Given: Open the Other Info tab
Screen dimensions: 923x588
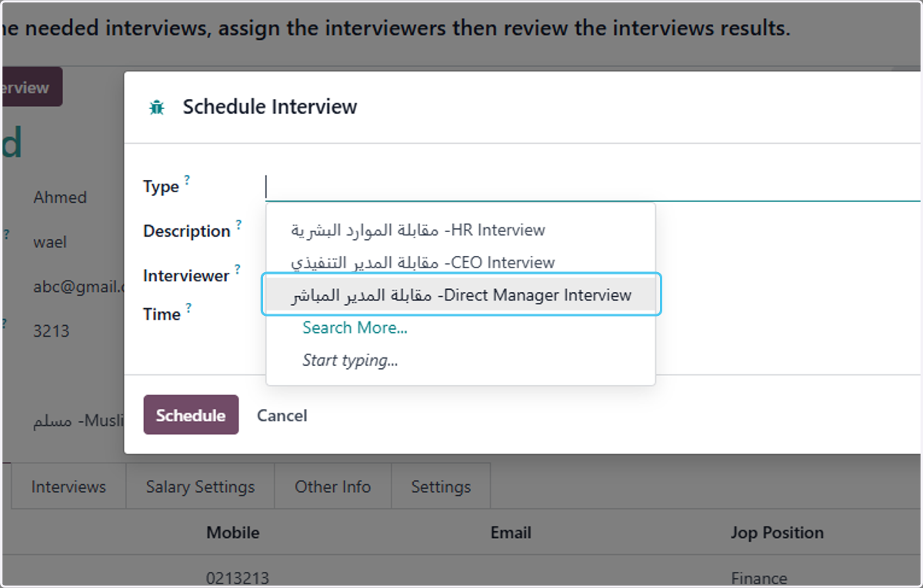Looking at the screenshot, I should click(x=333, y=487).
